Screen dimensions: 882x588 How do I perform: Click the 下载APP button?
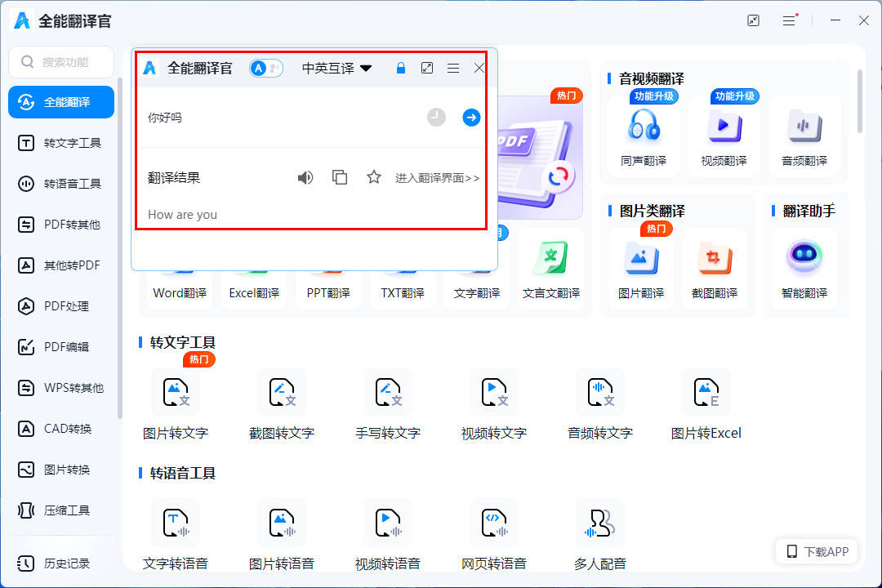coord(817,551)
